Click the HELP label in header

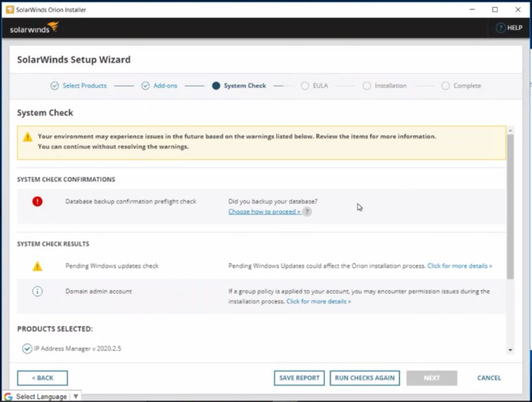(515, 28)
